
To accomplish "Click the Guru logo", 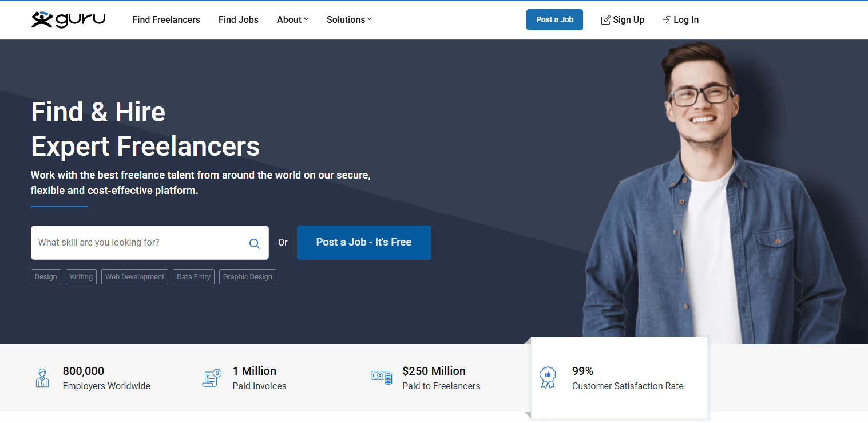I will (x=68, y=19).
